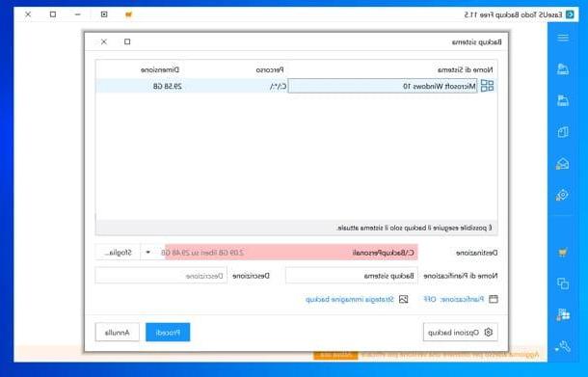This screenshot has width=588, height=377.
Task: Click the calendar icon beside Pianificazione
Action: tap(494, 299)
